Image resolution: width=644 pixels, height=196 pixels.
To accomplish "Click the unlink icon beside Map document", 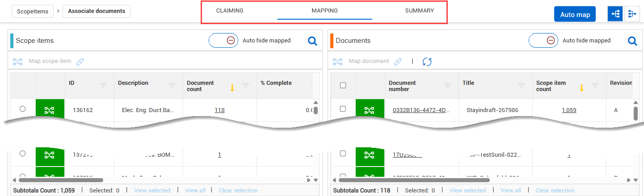I will (x=398, y=62).
